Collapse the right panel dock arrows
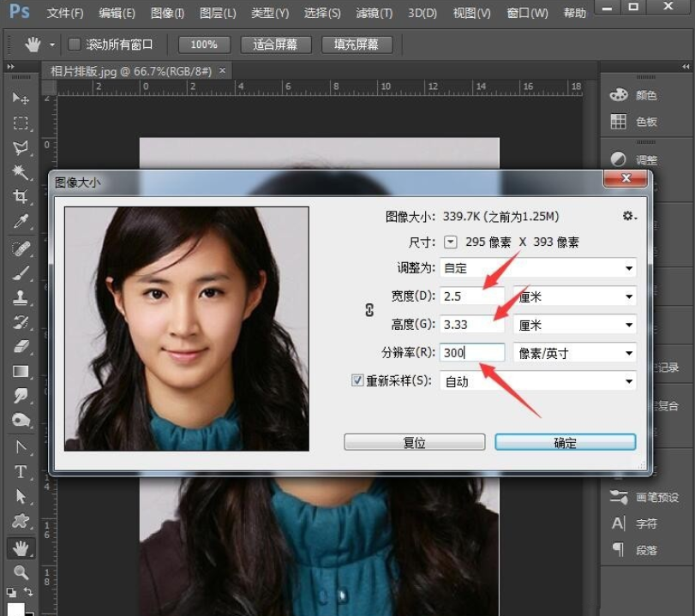The image size is (695, 616). pos(686,67)
